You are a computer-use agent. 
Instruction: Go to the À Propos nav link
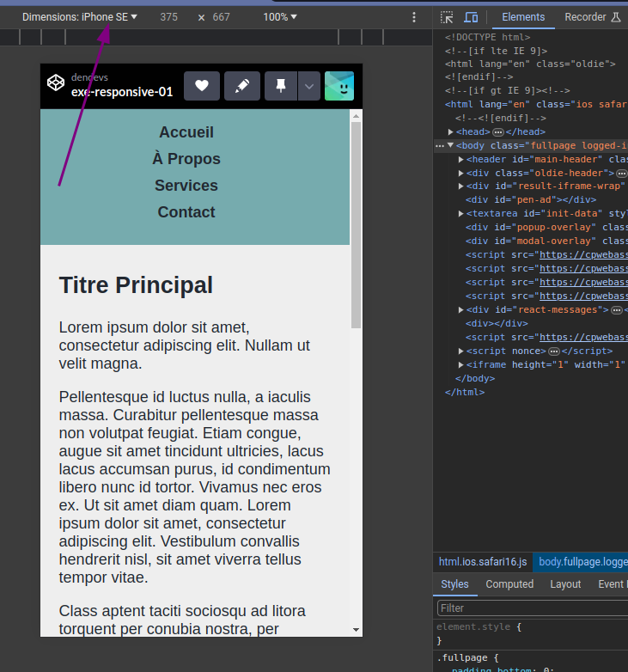click(x=186, y=159)
